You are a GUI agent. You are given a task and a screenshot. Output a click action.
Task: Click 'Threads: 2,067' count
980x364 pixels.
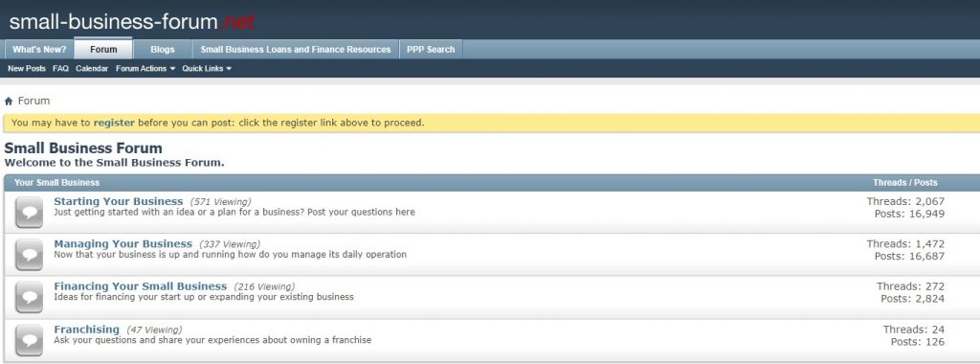905,201
